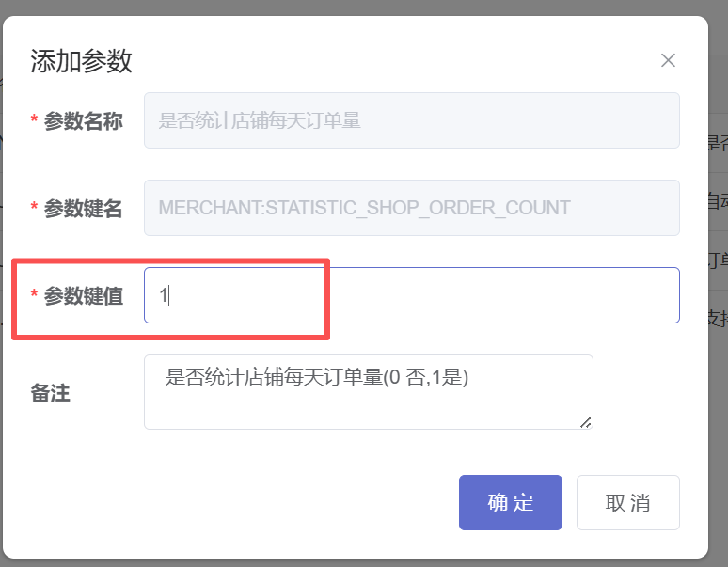
Task: Click the 参数键名 field label
Action: coord(83,209)
